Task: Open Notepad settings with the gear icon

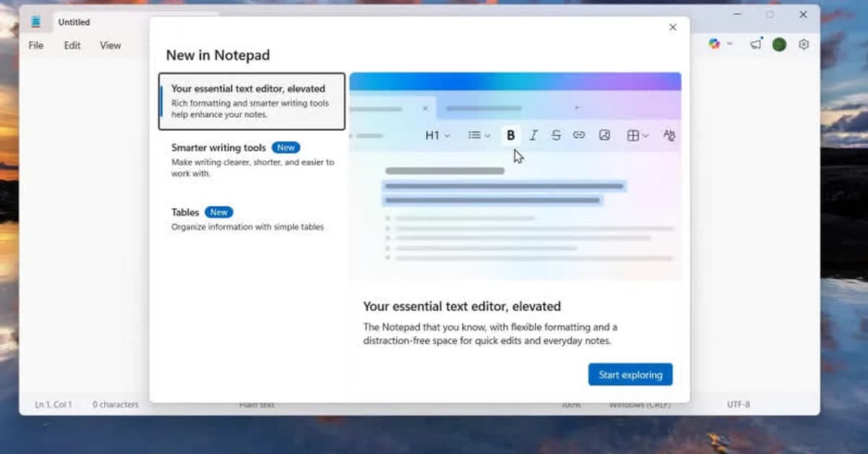Action: pos(804,44)
